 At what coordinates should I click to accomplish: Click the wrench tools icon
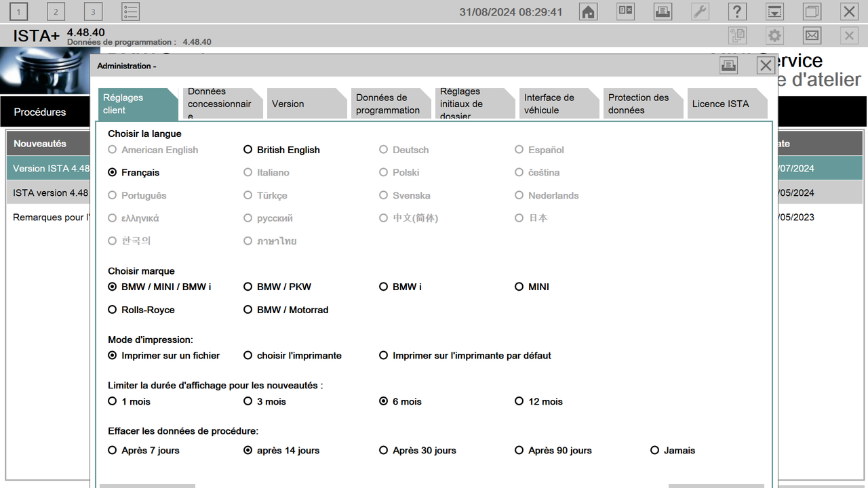coord(700,12)
